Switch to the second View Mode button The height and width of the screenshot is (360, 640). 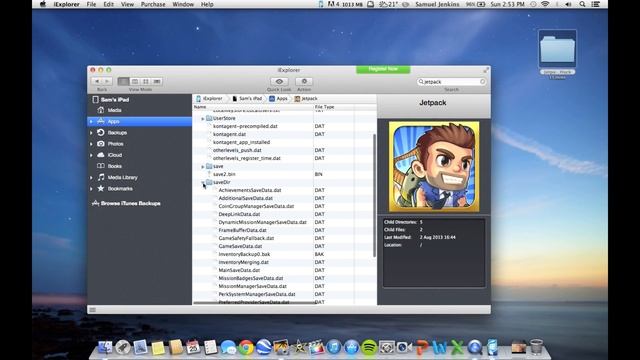135,81
